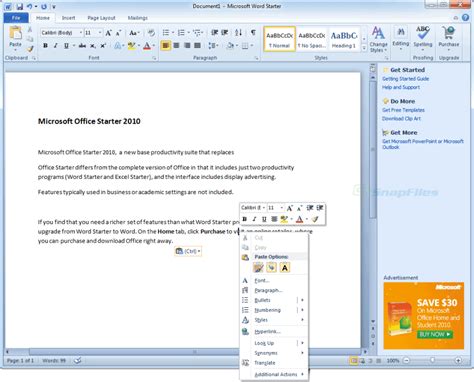The height and width of the screenshot is (382, 474).
Task: Click the Shading paint bucket icon
Action: tap(230, 46)
